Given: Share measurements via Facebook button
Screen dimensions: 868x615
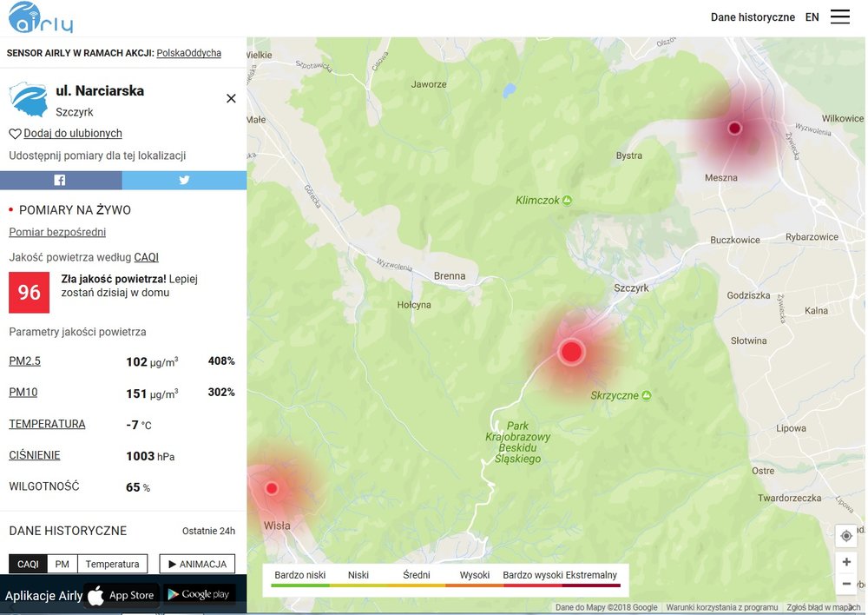Looking at the screenshot, I should [x=61, y=180].
